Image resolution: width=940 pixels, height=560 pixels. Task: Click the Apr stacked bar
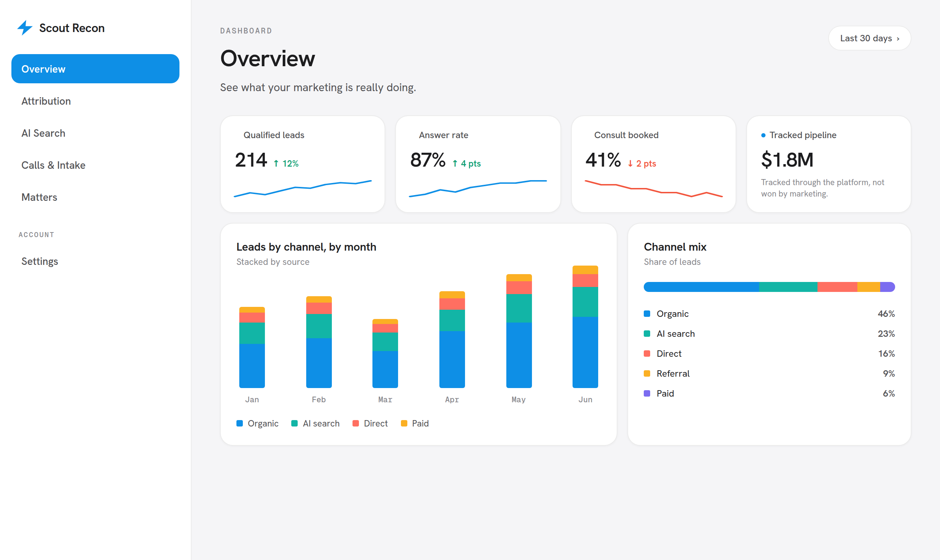(x=452, y=339)
